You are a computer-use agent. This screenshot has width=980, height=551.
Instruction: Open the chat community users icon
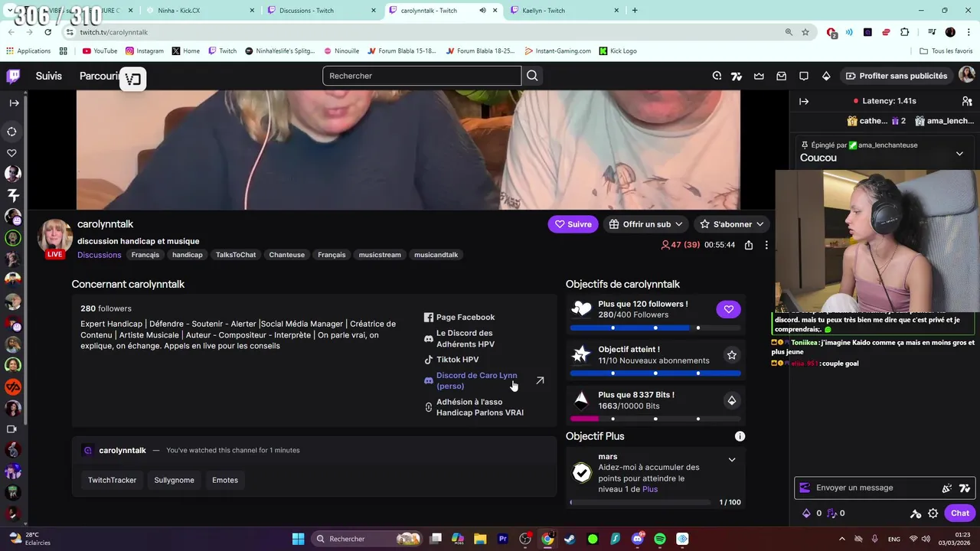click(966, 101)
